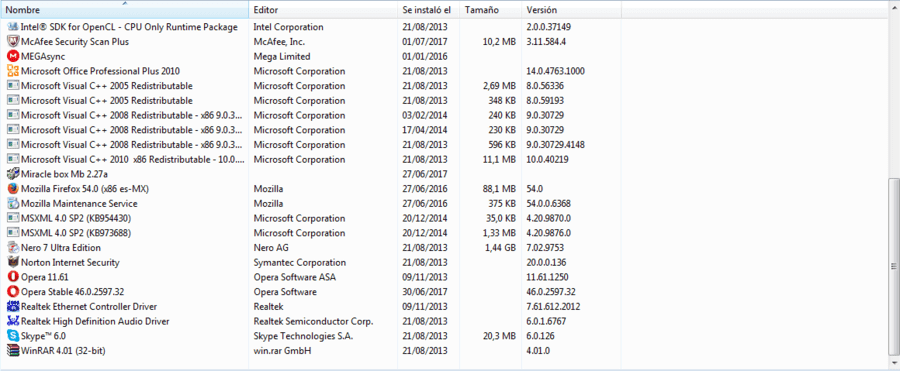Click the MEGAsync red icon
The image size is (900, 371).
click(x=13, y=56)
